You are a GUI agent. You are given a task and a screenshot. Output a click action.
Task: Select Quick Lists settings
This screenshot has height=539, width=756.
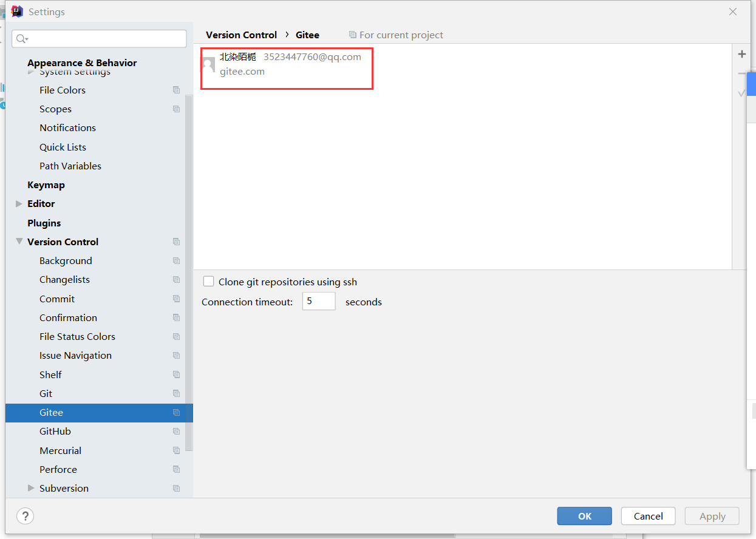(63, 147)
